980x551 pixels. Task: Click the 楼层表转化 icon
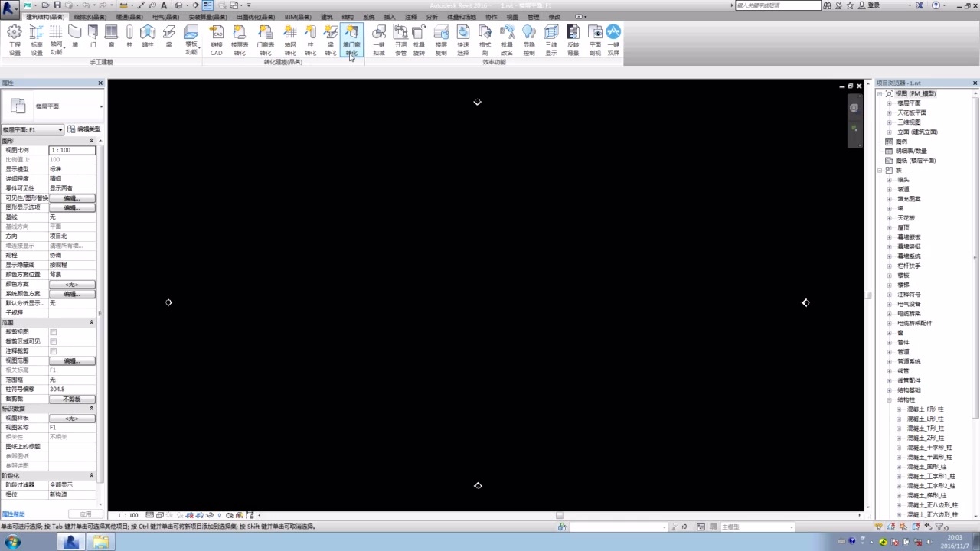tap(240, 40)
